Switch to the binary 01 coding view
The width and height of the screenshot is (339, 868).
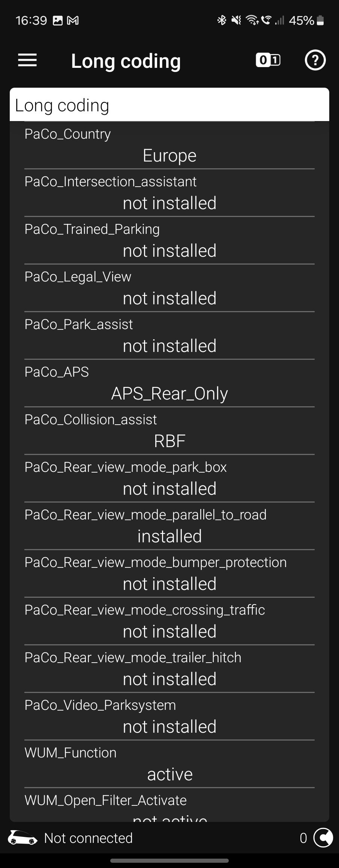point(268,60)
